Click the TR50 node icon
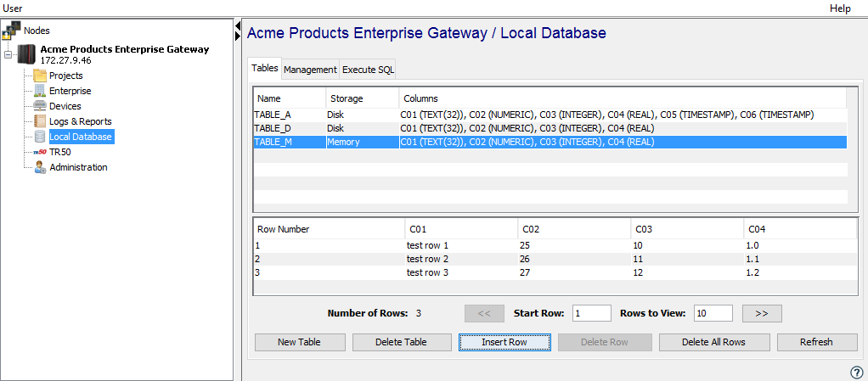This screenshot has height=381, width=868. [40, 152]
